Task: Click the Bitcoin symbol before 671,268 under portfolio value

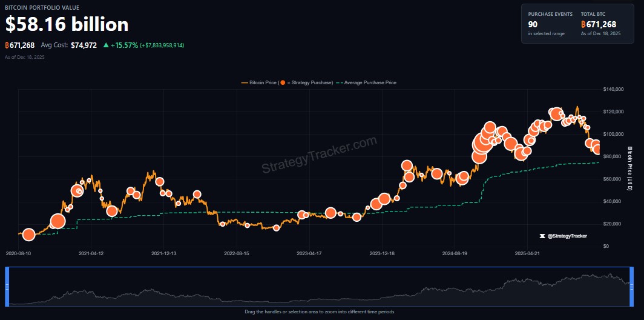Action: (7, 45)
